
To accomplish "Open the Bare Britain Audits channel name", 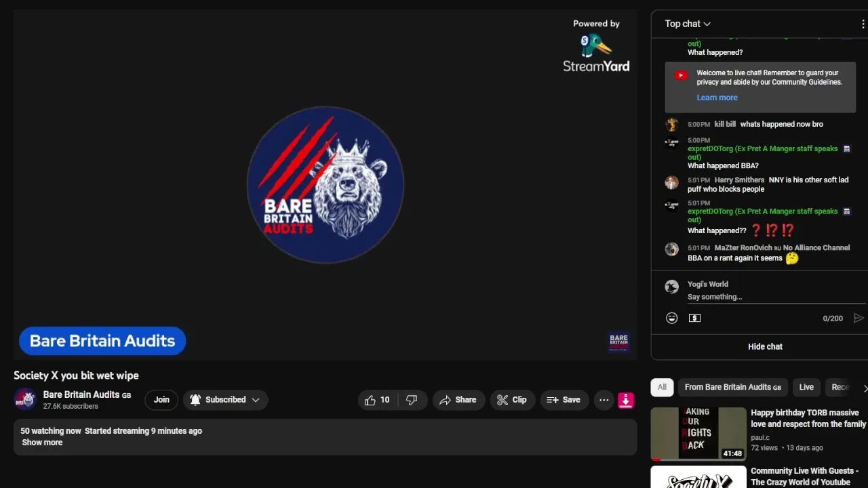I will [81, 394].
